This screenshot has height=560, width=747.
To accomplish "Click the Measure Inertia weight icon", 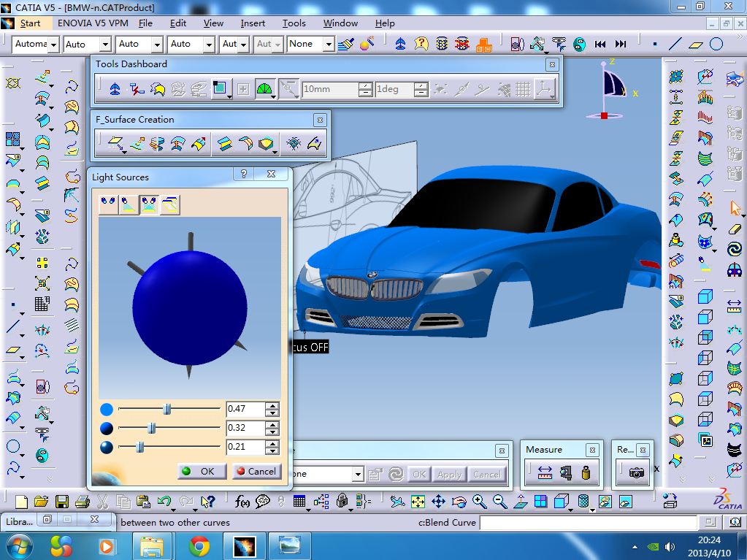I will 586,472.
